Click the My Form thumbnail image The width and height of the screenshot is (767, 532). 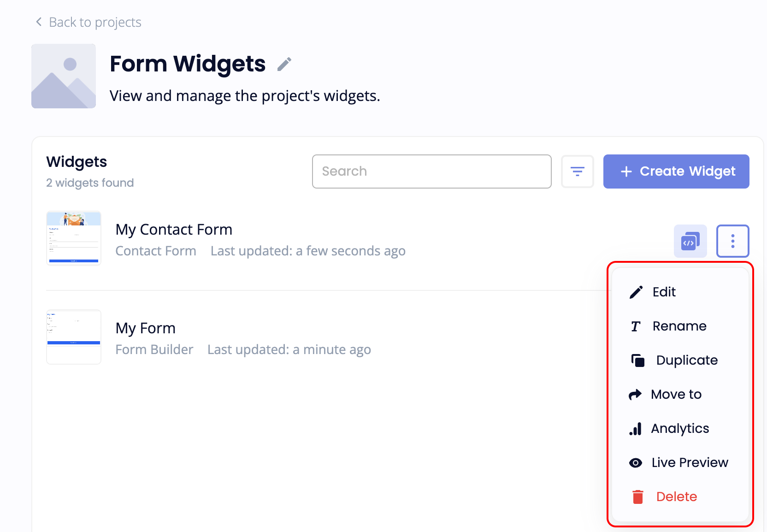point(73,337)
